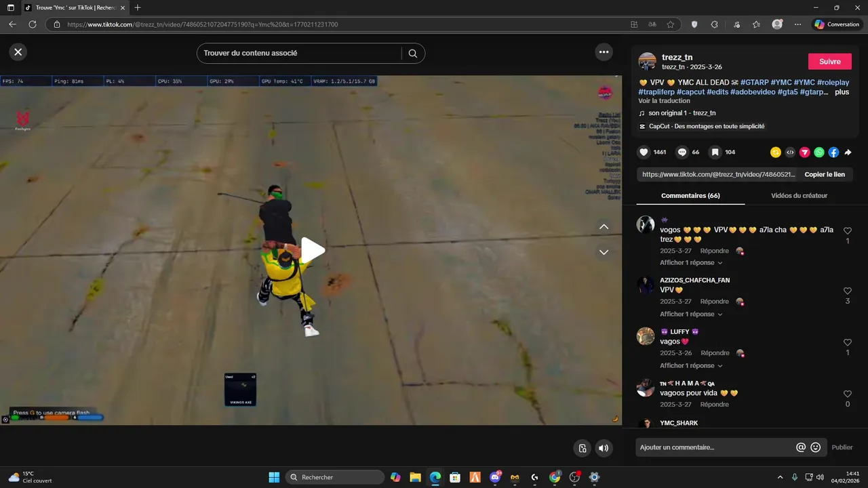Viewport: 868px width, 488px height.
Task: Bookmark the video showing 104 saves
Action: pyautogui.click(x=715, y=152)
